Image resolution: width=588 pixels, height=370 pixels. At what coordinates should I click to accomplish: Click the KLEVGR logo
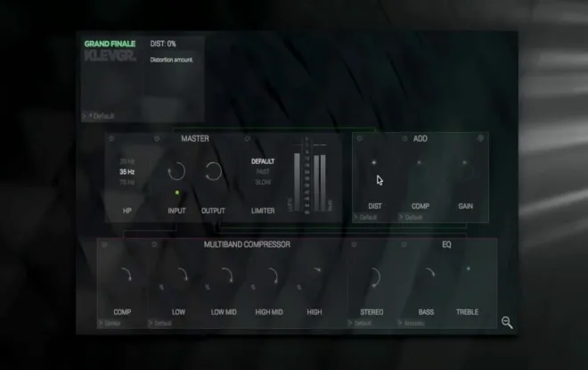[110, 56]
